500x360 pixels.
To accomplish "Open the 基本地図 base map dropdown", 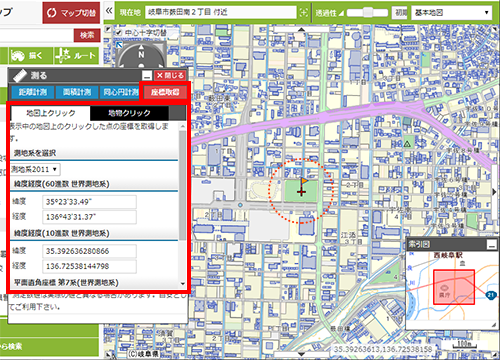I will 452,13.
